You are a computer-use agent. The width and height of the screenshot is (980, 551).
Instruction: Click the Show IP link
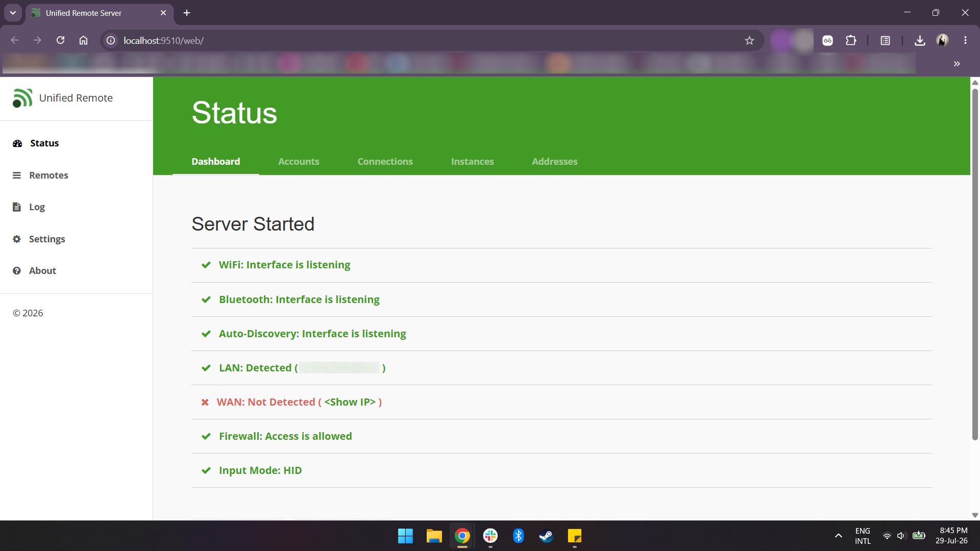(x=350, y=402)
